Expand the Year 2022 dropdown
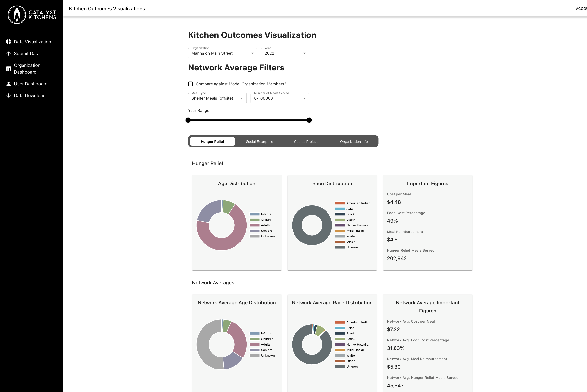The width and height of the screenshot is (587, 392). (285, 53)
